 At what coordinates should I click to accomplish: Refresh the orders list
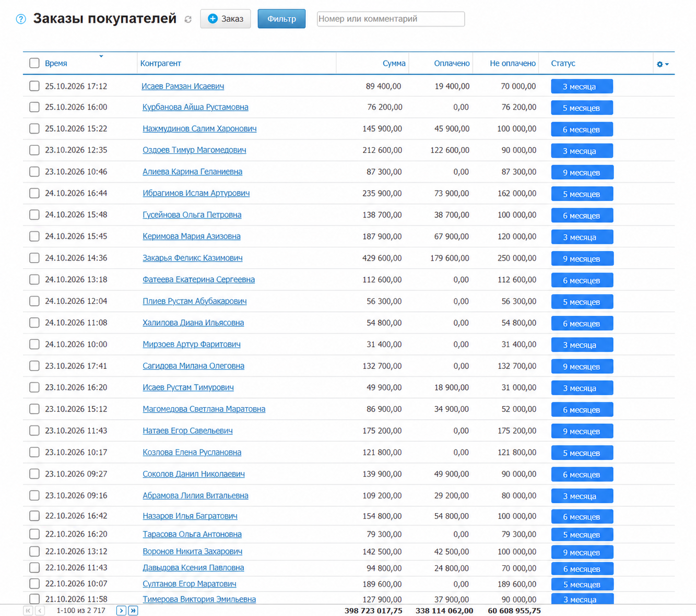pos(188,19)
